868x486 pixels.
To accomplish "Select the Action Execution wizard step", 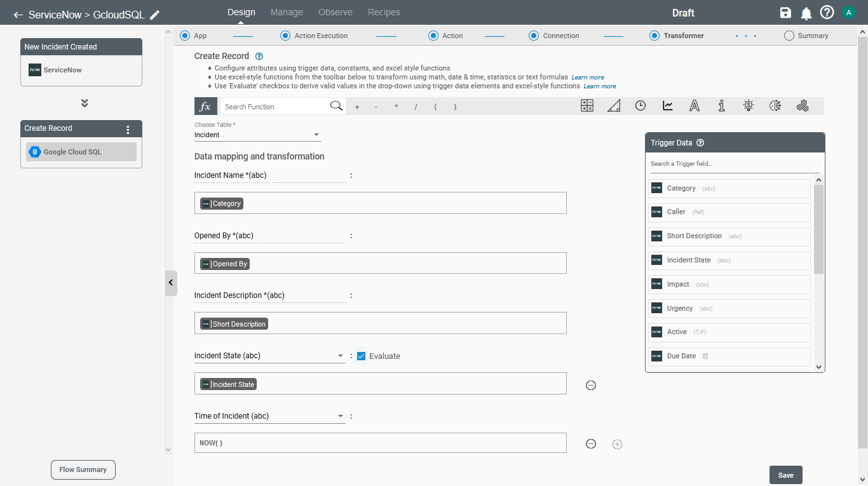I will pyautogui.click(x=314, y=36).
